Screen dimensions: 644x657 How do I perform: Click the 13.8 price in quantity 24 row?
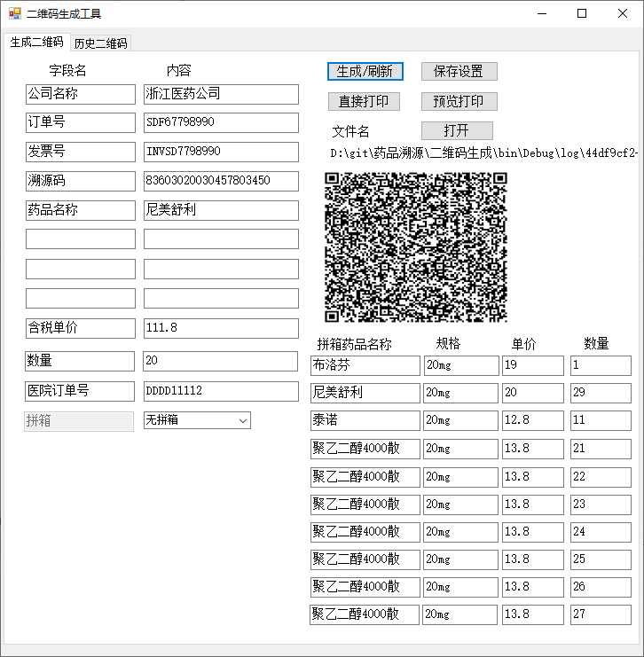(533, 532)
